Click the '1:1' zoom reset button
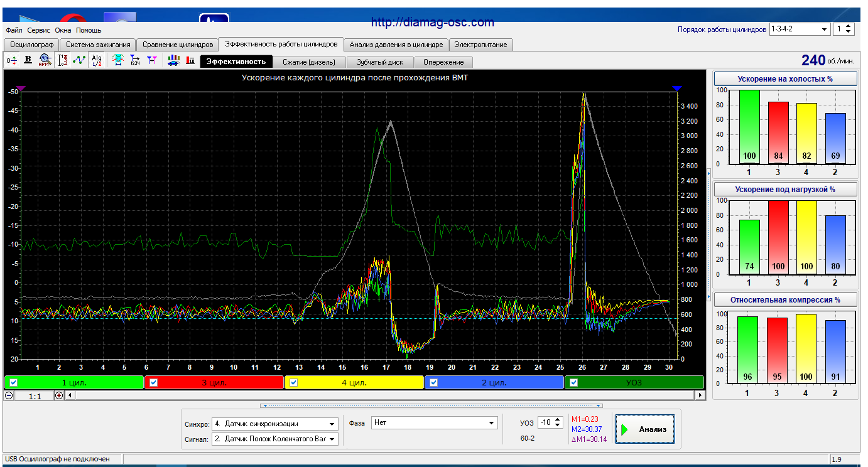Screen dimensions: 868x467 35,396
